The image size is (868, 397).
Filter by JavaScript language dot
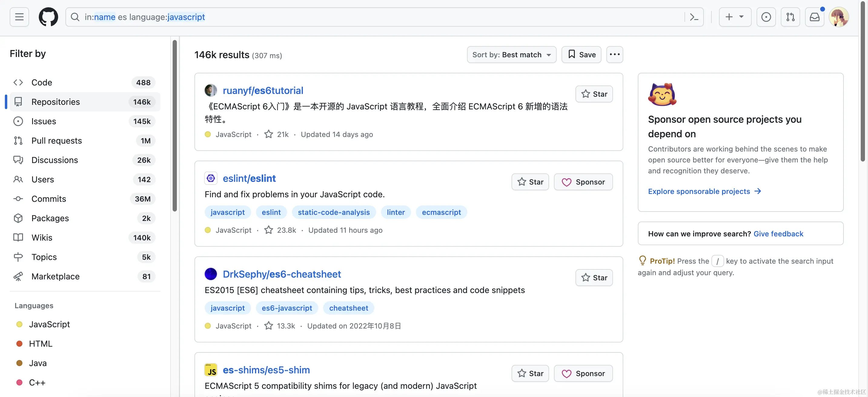point(19,324)
